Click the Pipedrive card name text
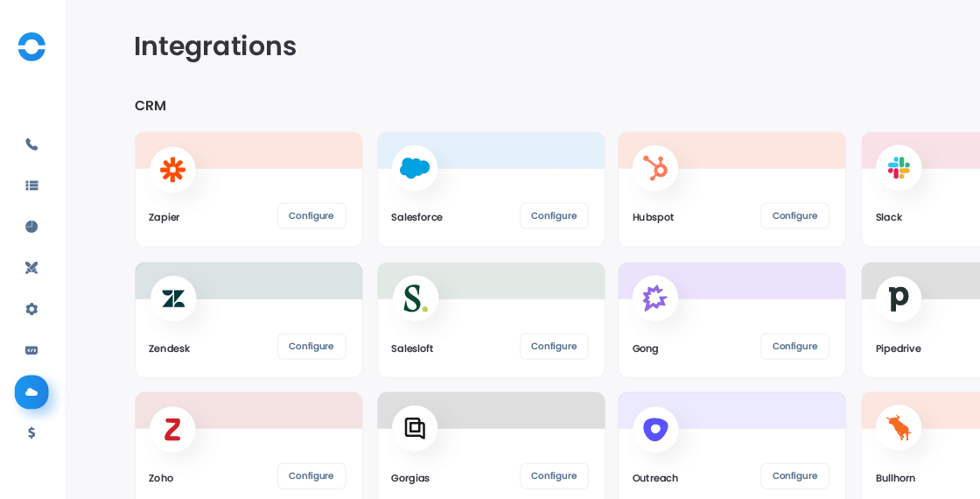This screenshot has height=499, width=980. click(x=898, y=349)
